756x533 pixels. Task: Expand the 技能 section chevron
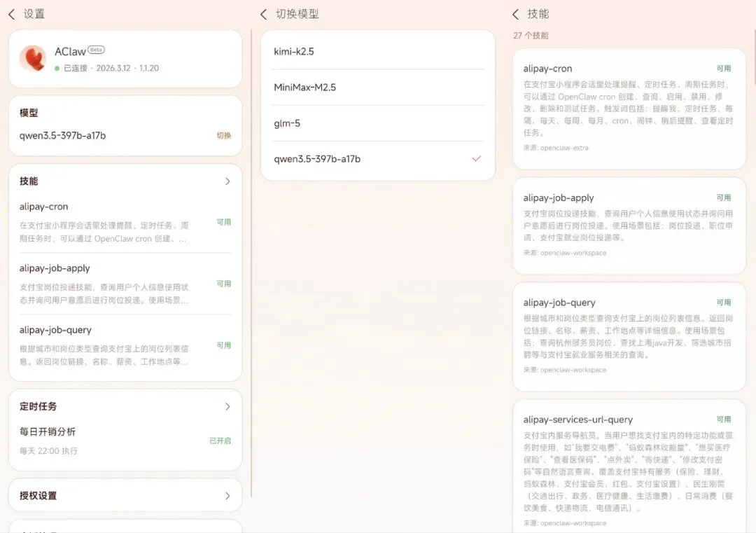coord(227,181)
